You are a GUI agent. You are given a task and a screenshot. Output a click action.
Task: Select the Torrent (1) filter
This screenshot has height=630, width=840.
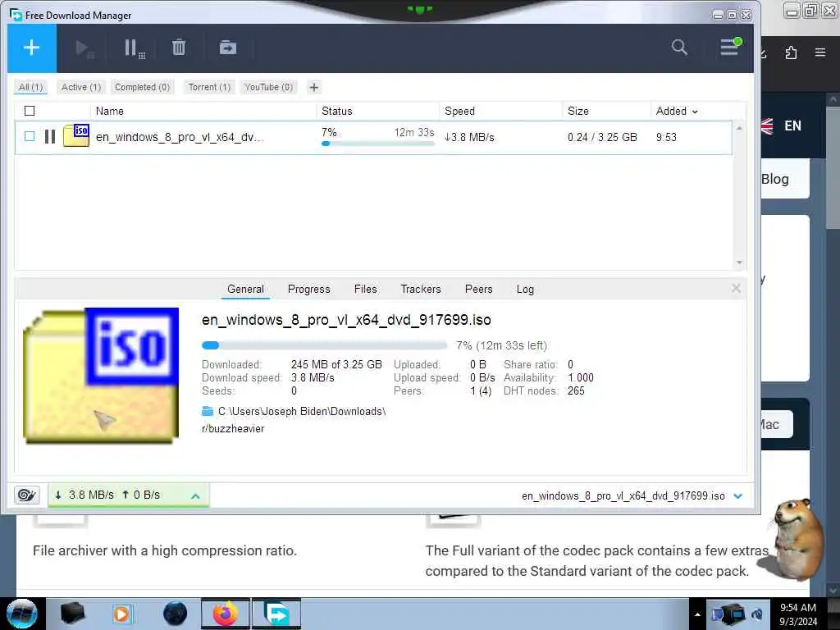[x=209, y=87]
